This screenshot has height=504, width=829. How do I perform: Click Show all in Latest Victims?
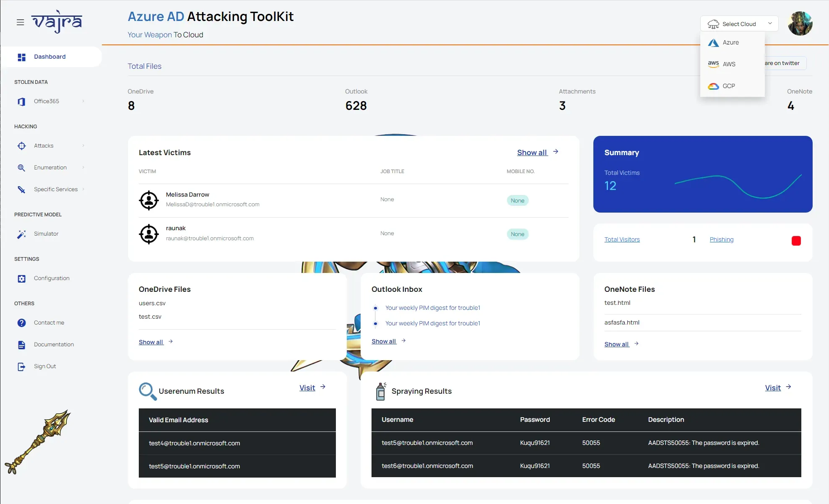click(x=532, y=153)
